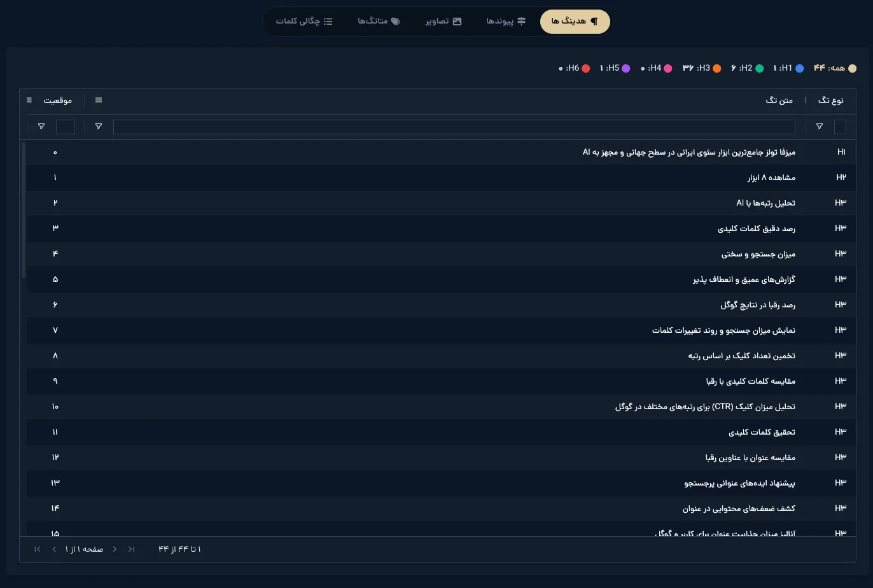Filter headings by H1 blue dot

coord(788,68)
